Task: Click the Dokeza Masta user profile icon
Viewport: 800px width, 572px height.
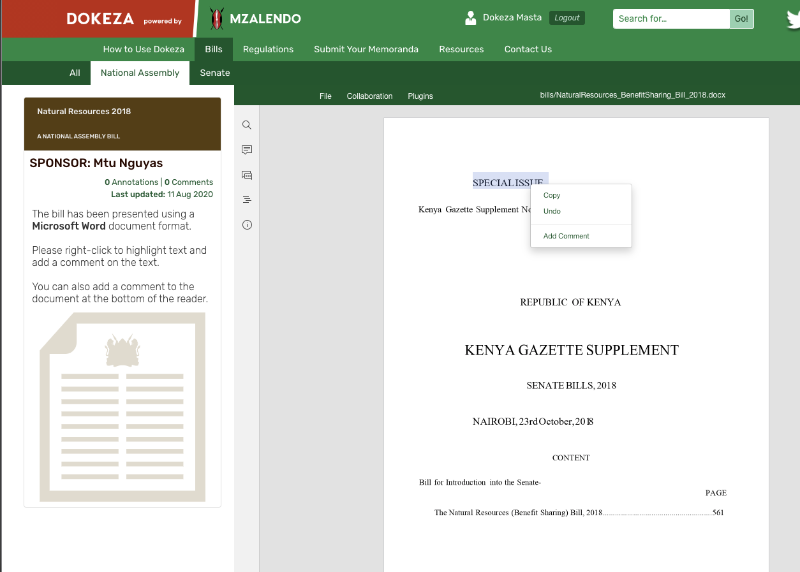Action: click(x=471, y=18)
